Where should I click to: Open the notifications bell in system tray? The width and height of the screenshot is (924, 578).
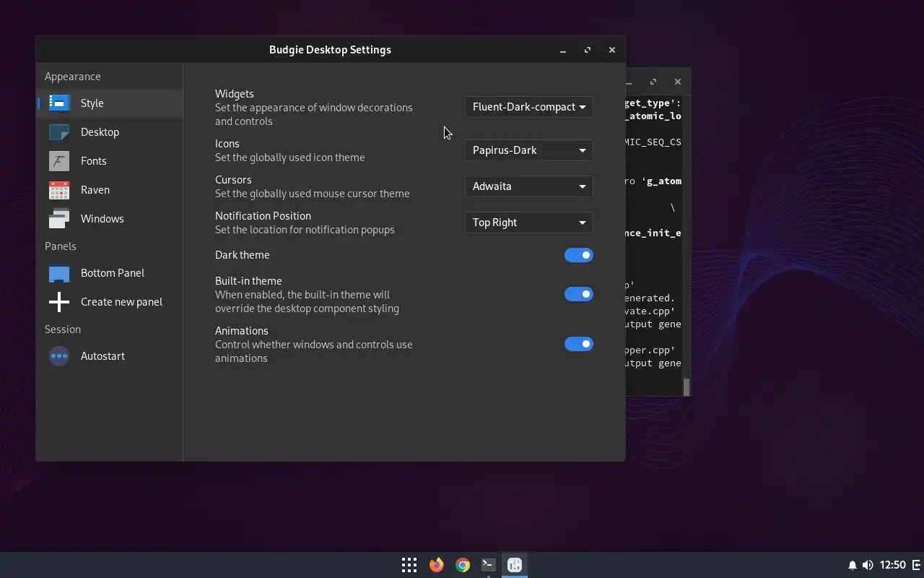pyautogui.click(x=852, y=565)
